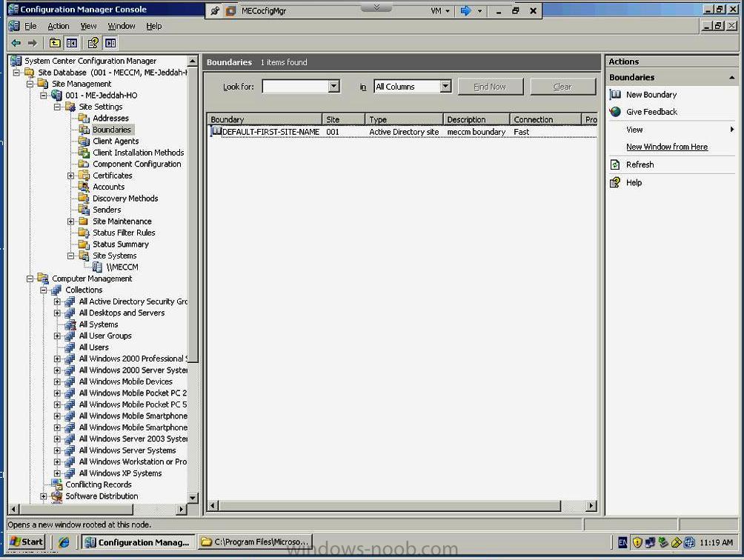Image resolution: width=744 pixels, height=560 pixels.
Task: Click the Refresh icon in Actions pane
Action: click(x=615, y=164)
